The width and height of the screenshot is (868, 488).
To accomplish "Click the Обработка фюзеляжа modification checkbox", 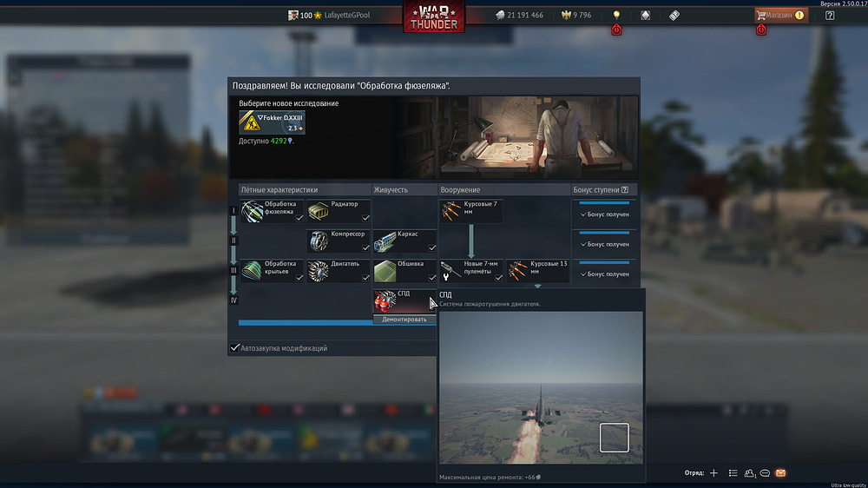I will point(299,219).
